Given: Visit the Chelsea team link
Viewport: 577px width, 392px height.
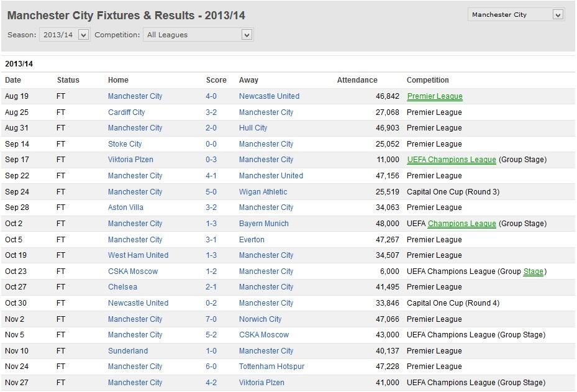Looking at the screenshot, I should click(122, 287).
